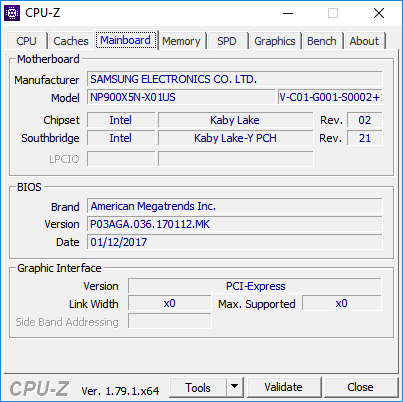View the Graphics tab
Viewport: 403px width, 402px height.
click(275, 41)
